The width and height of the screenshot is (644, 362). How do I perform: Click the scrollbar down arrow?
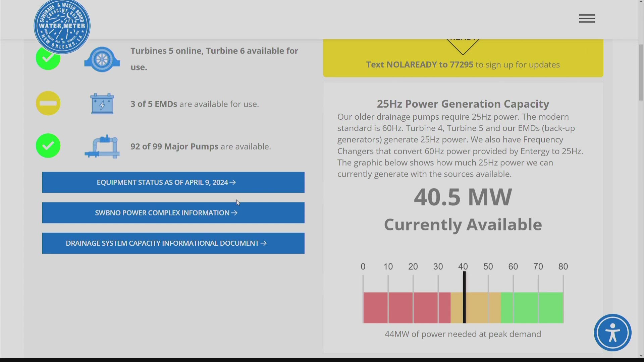641,356
